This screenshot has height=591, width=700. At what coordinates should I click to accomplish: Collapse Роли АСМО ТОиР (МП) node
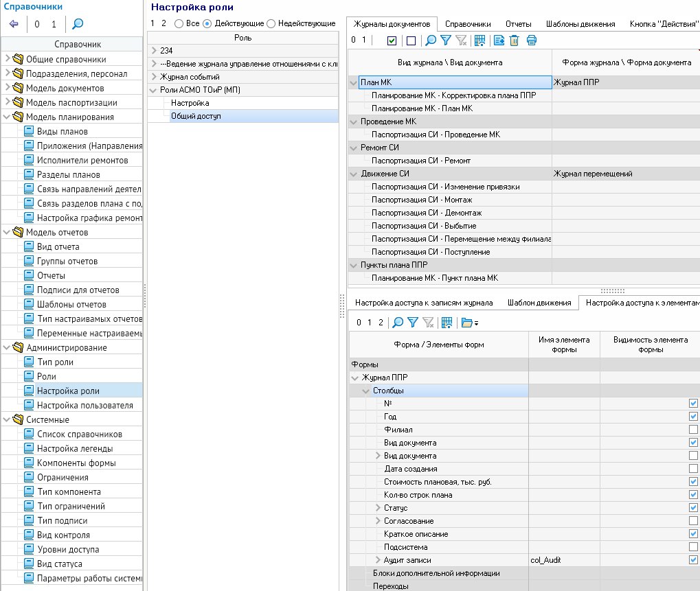tap(154, 90)
